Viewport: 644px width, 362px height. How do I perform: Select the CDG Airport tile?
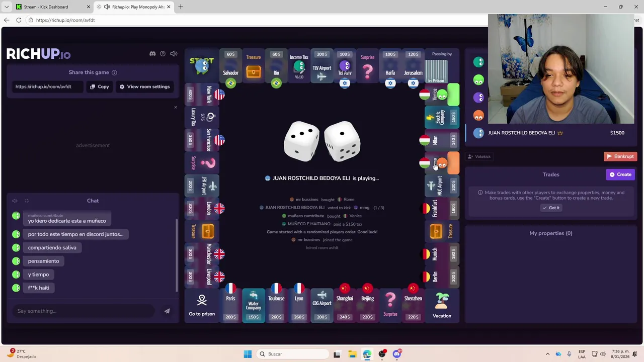coord(322,305)
